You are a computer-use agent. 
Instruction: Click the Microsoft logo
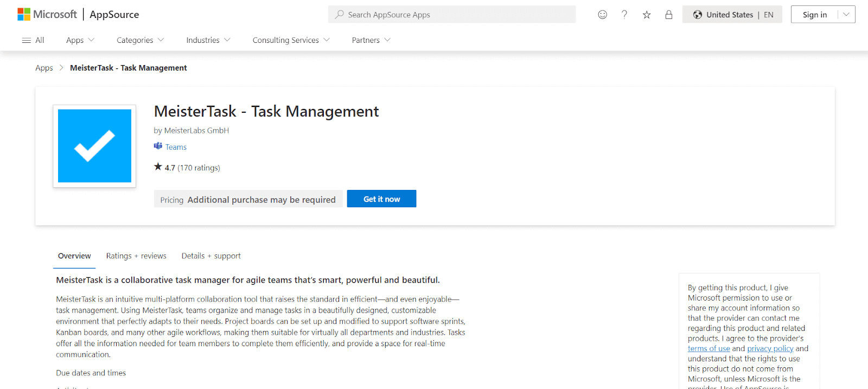tap(47, 14)
